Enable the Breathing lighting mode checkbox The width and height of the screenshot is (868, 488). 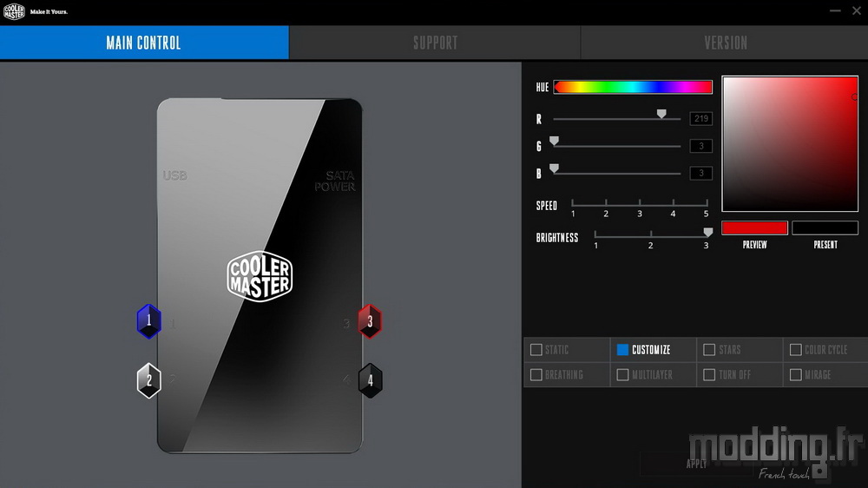(536, 375)
